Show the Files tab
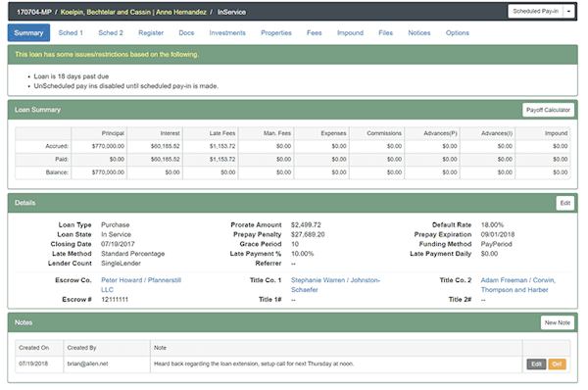This screenshot has width=588, height=390. tap(385, 33)
